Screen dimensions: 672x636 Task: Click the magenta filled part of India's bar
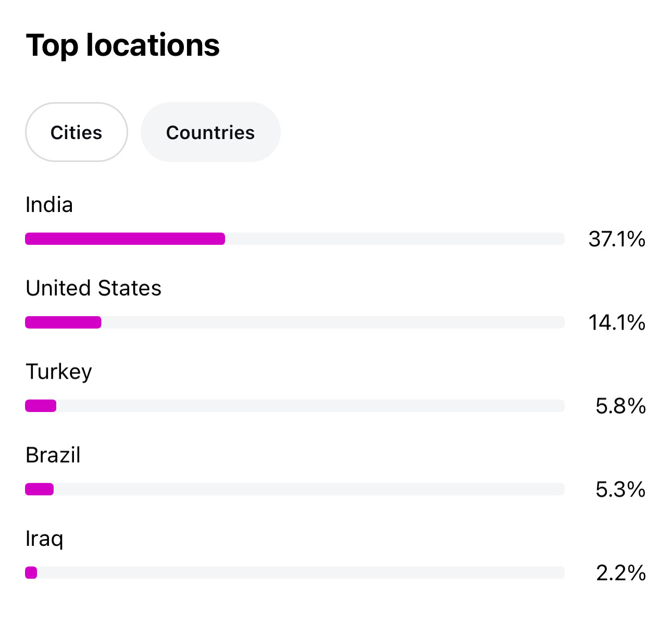coord(125,239)
